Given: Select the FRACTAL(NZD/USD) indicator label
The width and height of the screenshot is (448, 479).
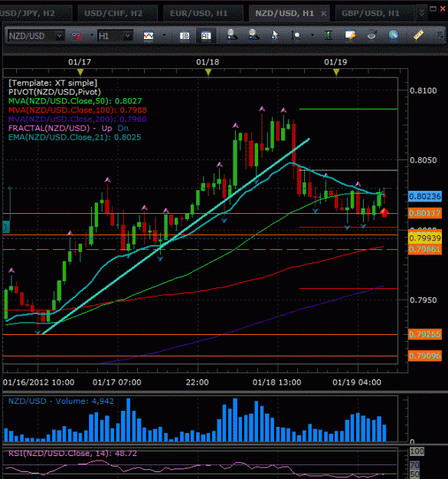Looking at the screenshot, I should pyautogui.click(x=49, y=128).
